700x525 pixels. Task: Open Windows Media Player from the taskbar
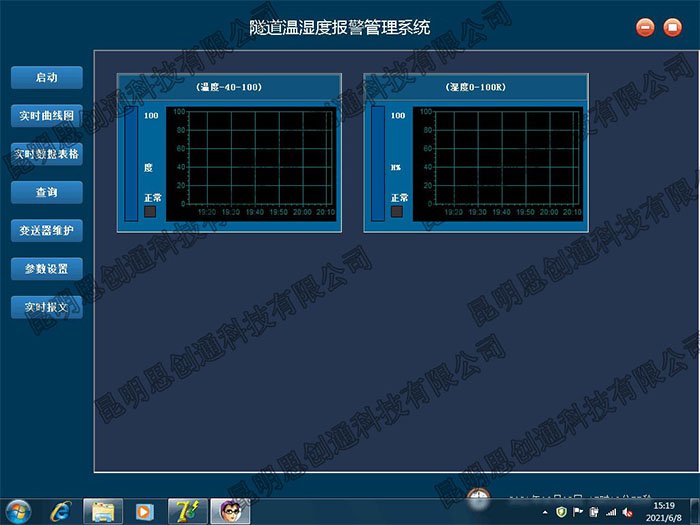point(144,510)
